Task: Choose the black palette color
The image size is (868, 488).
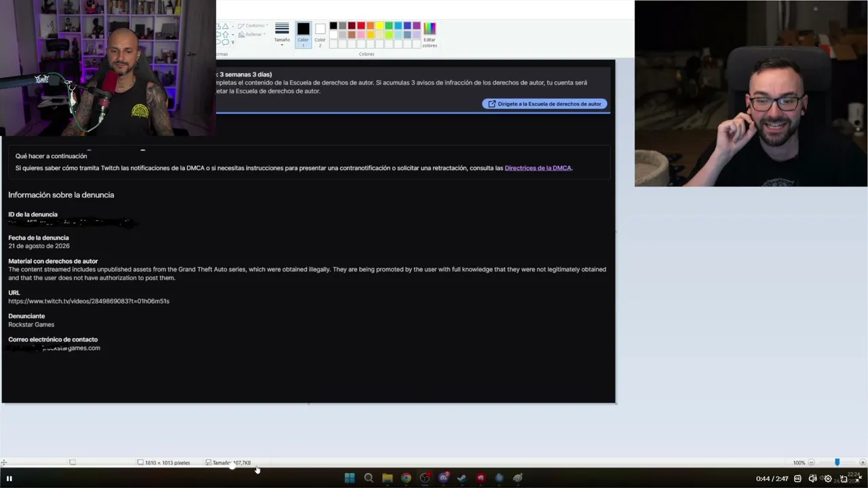Action: [333, 26]
